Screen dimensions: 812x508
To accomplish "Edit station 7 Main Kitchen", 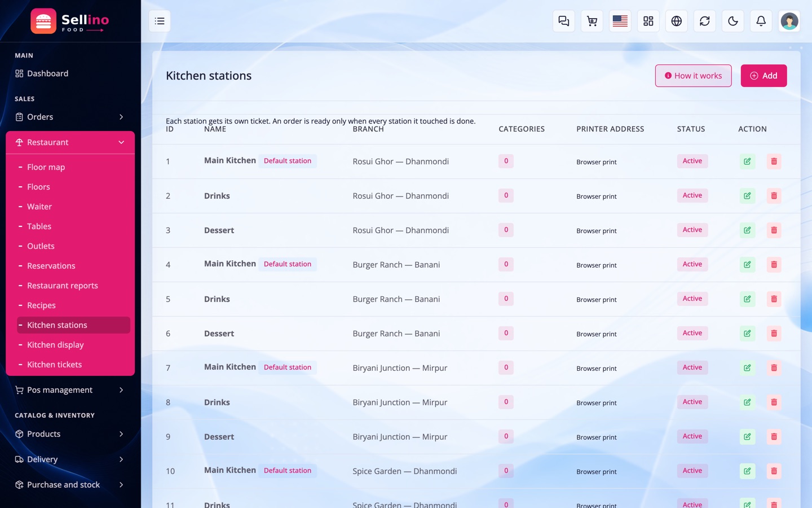I will (747, 368).
